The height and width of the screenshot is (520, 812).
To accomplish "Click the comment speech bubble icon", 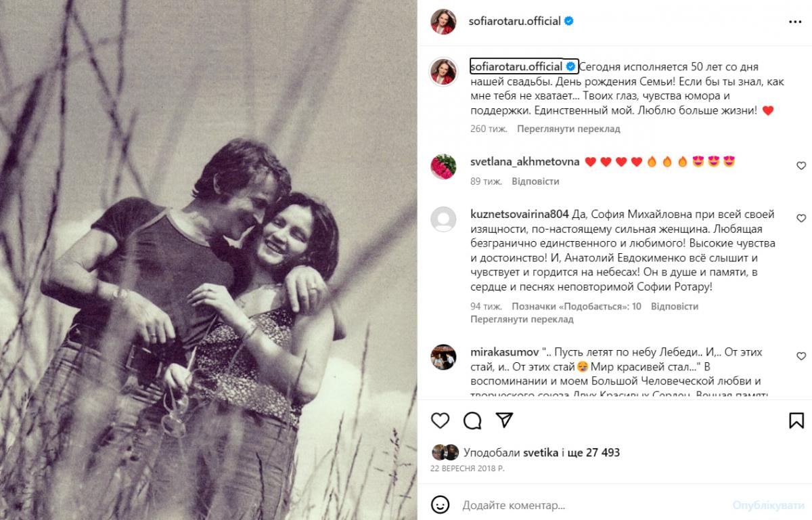I will click(x=472, y=420).
